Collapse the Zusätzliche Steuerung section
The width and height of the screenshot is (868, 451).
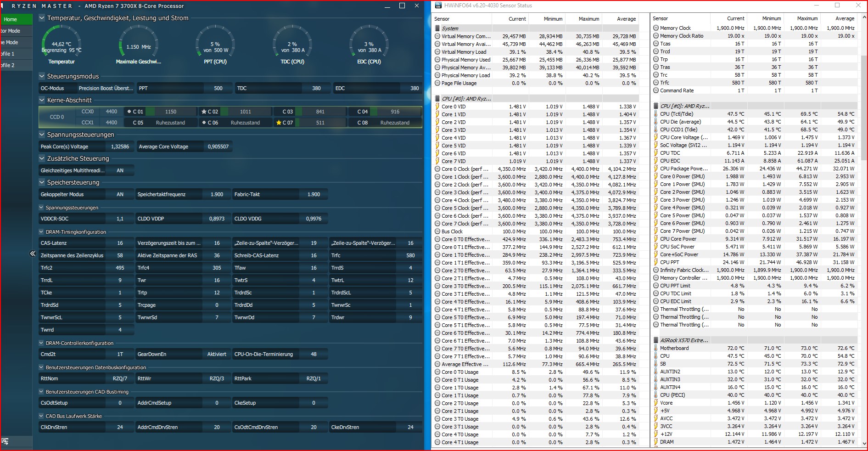click(x=42, y=158)
